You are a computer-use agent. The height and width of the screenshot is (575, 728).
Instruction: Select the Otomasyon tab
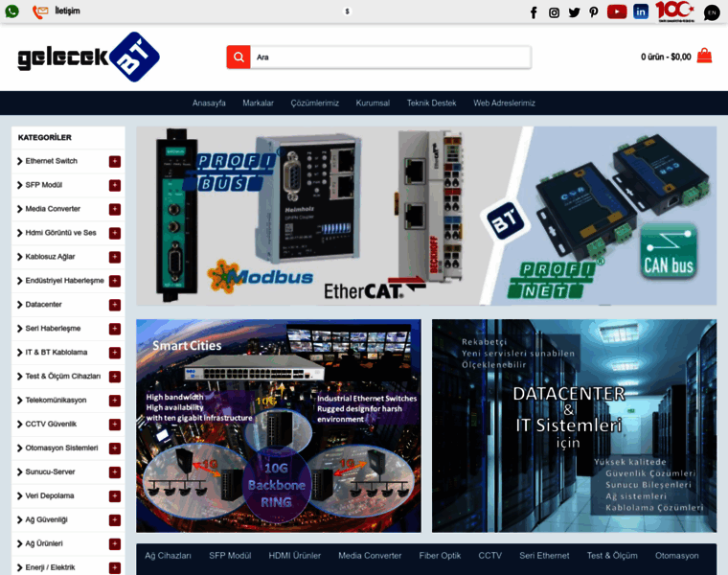pos(677,556)
